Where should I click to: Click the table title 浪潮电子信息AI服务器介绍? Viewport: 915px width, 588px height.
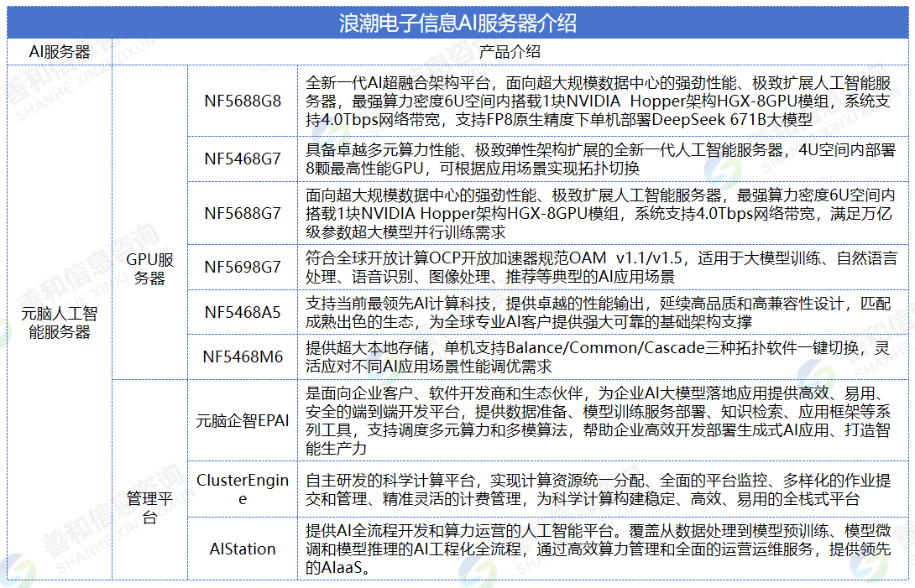457,21
